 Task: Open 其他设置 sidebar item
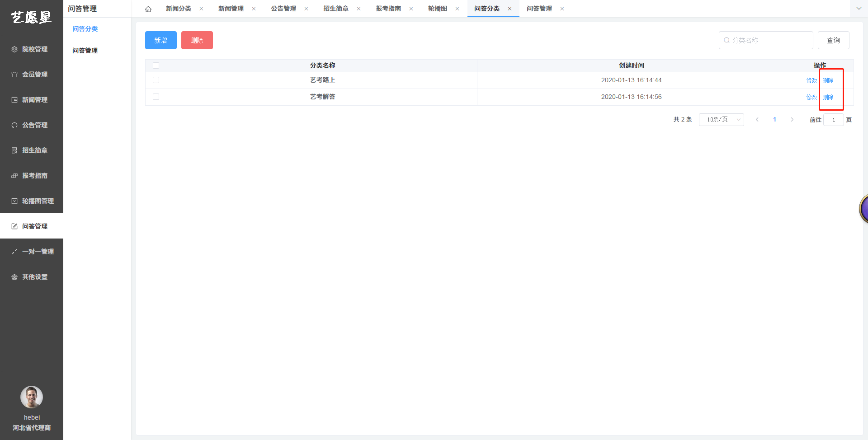(32, 277)
